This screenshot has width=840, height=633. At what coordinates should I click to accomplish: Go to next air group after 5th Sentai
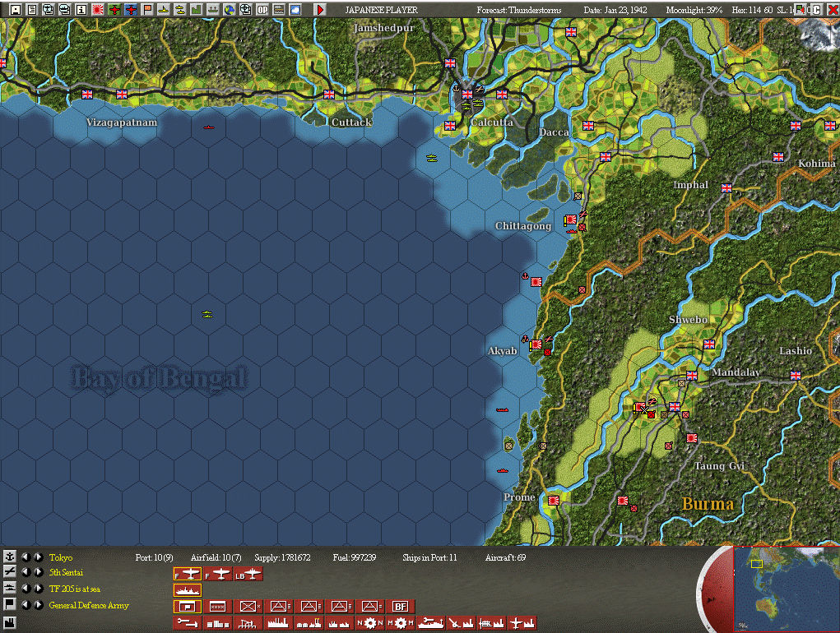[x=38, y=572]
